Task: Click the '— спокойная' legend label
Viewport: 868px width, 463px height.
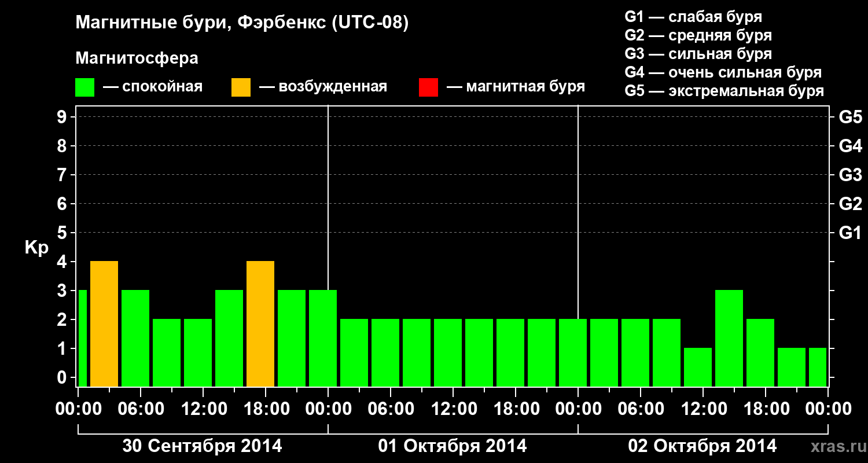Action: pyautogui.click(x=153, y=87)
